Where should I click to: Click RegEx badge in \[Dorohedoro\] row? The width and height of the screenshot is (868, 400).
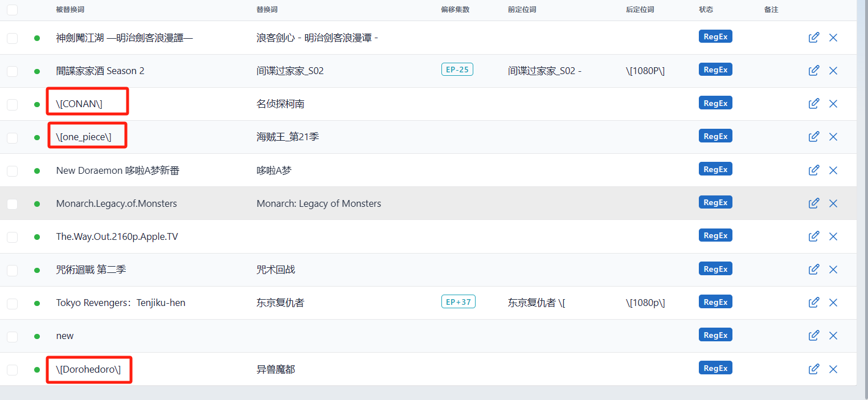pyautogui.click(x=715, y=368)
